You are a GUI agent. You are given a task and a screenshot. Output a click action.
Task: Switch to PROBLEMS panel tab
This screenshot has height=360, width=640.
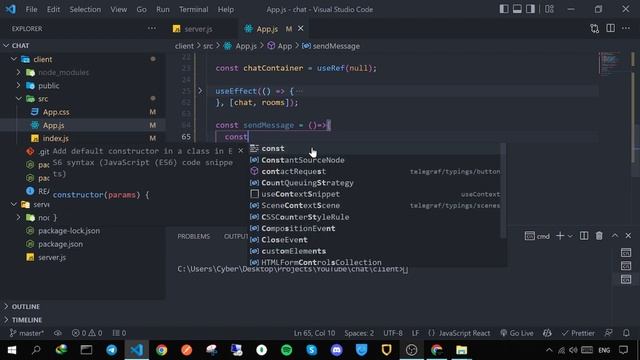(193, 236)
